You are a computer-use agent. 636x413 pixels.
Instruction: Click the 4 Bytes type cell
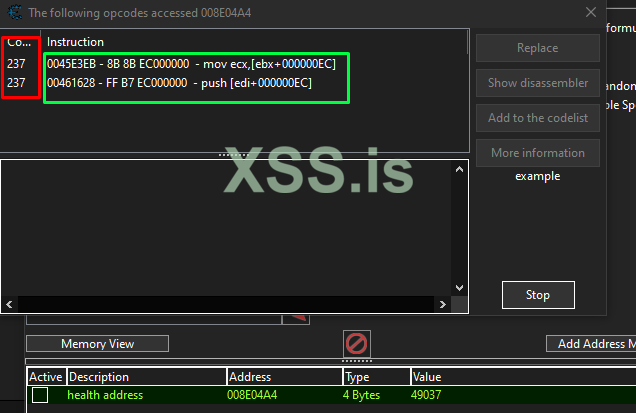(361, 395)
